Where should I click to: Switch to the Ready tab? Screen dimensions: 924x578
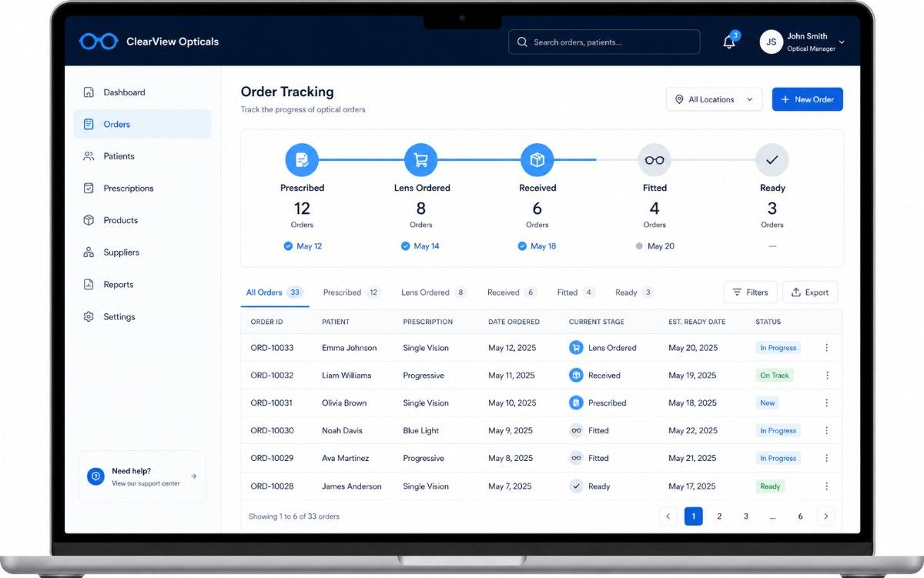pyautogui.click(x=634, y=292)
